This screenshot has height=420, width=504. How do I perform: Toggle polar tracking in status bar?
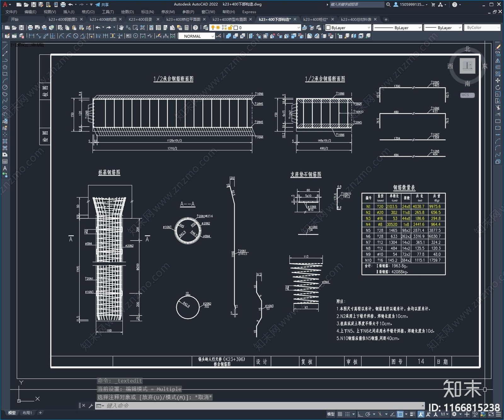(368, 414)
